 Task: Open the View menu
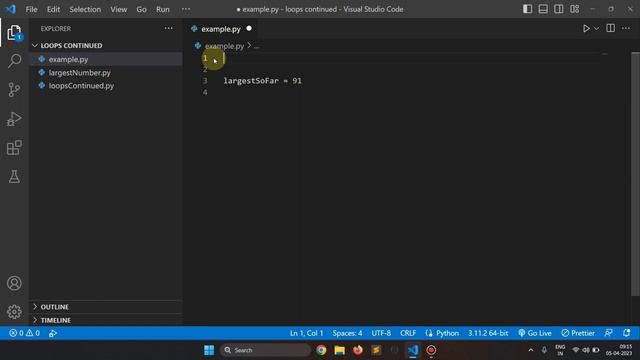click(x=118, y=9)
